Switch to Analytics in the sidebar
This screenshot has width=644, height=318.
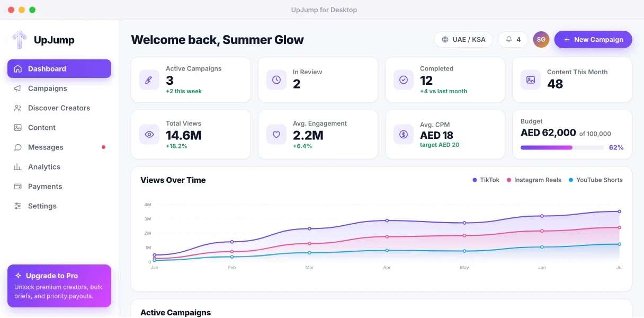(x=59, y=167)
